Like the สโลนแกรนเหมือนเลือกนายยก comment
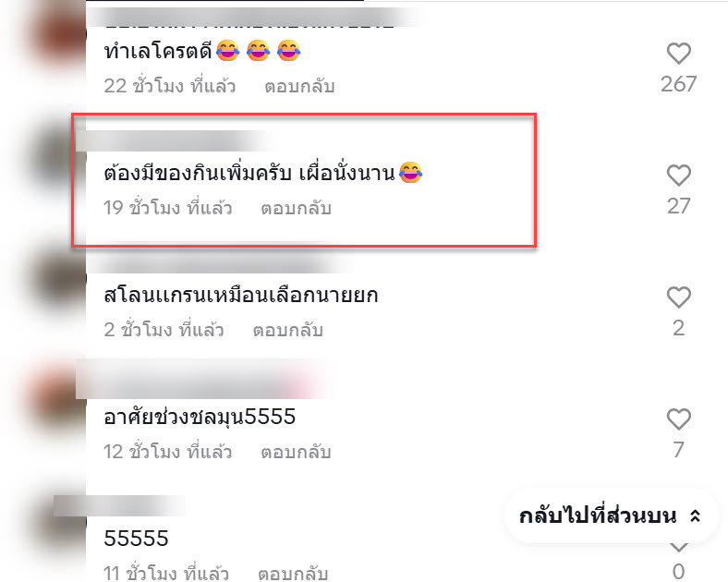This screenshot has width=728, height=582. coord(679,297)
